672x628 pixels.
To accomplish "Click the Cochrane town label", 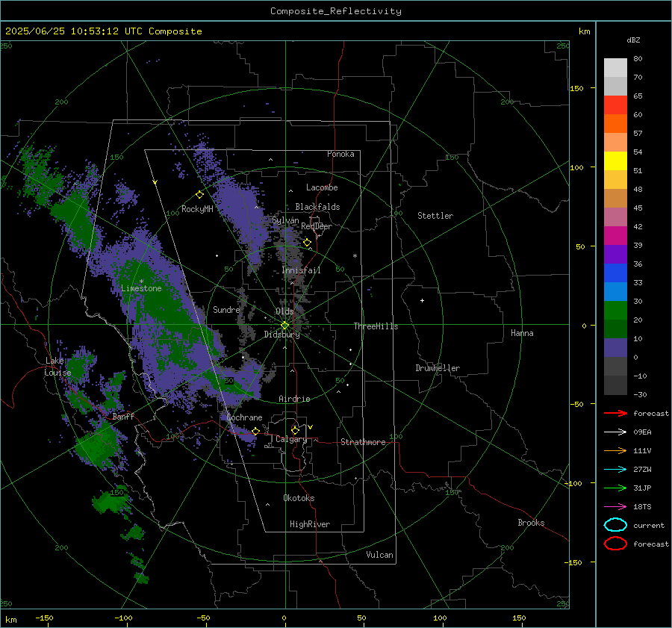I will 244,417.
